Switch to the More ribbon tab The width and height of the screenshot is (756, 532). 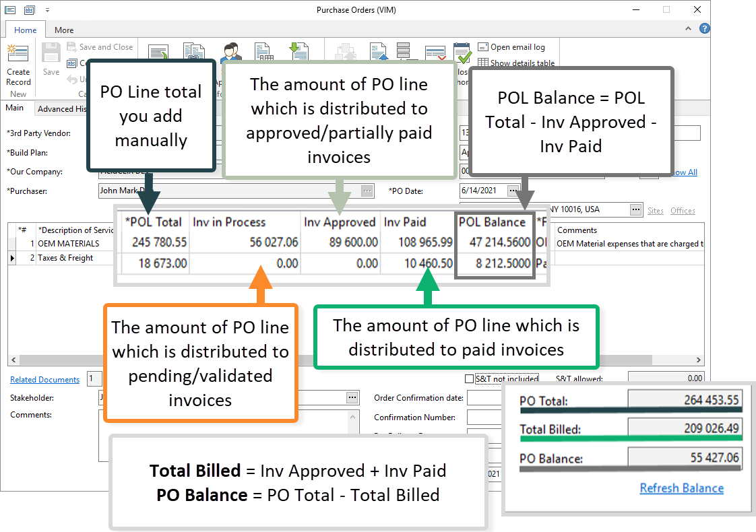[64, 30]
